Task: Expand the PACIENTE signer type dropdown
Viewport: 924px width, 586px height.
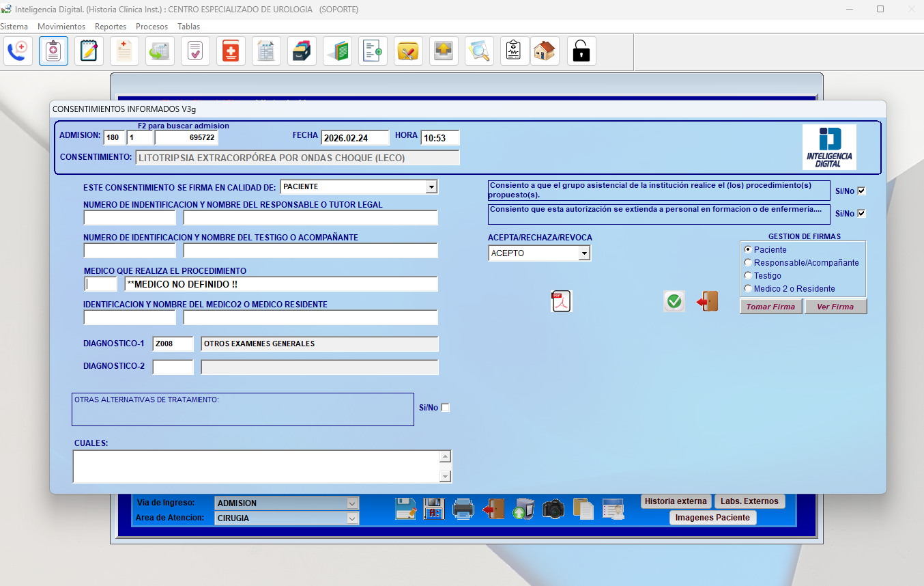Action: pyautogui.click(x=431, y=187)
